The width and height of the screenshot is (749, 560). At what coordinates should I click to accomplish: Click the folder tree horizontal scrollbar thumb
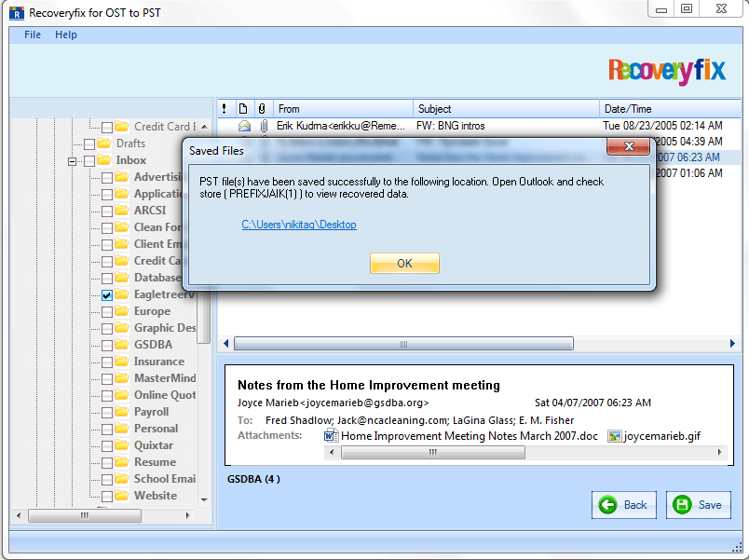pyautogui.click(x=85, y=515)
